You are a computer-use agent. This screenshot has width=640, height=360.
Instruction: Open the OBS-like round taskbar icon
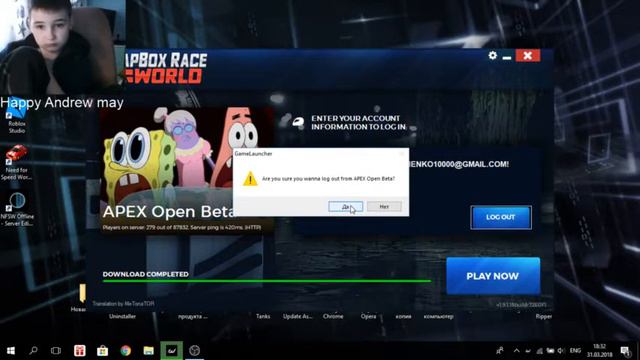click(195, 350)
